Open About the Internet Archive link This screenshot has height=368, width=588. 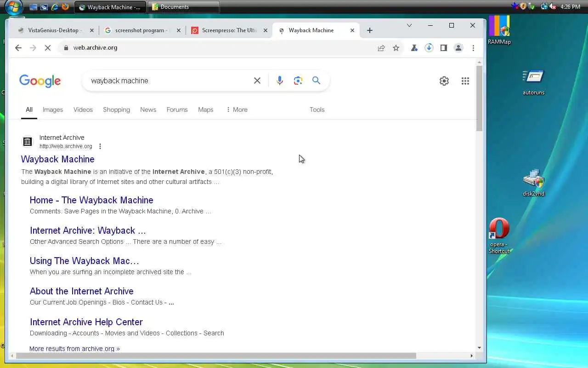82,291
